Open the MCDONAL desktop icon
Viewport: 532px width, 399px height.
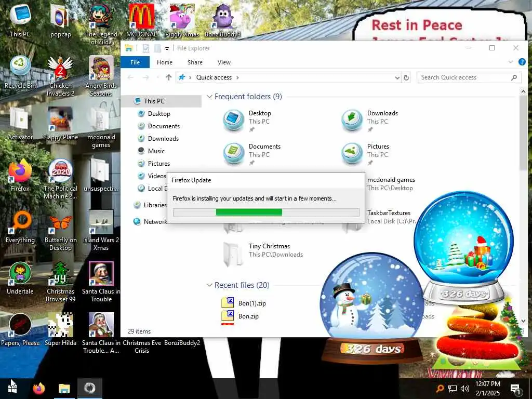(x=141, y=21)
